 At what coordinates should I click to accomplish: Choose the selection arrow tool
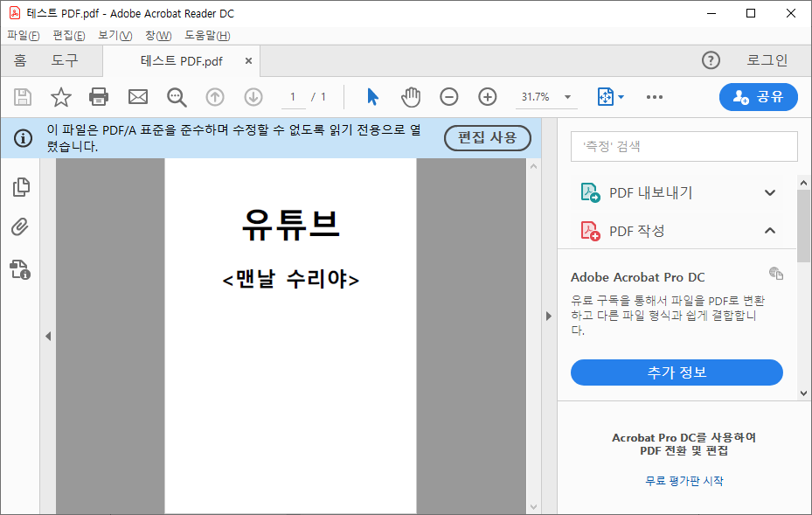click(372, 97)
